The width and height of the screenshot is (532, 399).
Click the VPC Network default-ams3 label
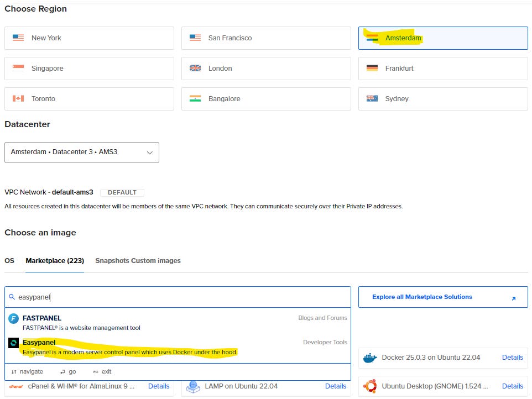coord(49,192)
